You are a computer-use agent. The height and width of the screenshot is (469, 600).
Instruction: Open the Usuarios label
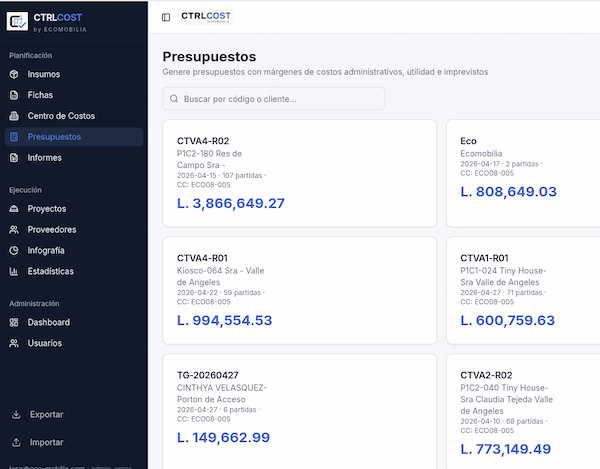pyautogui.click(x=44, y=343)
